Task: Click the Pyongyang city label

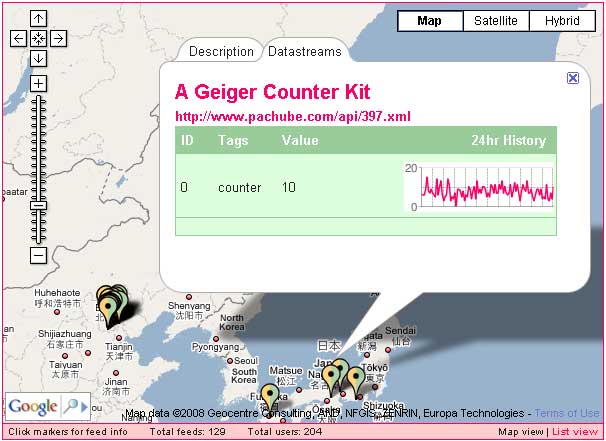Action: (216, 347)
